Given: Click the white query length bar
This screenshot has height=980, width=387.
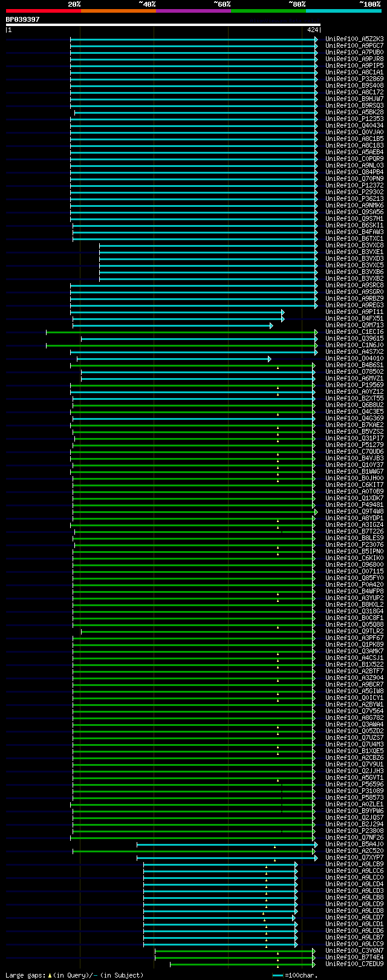Looking at the screenshot, I should (x=163, y=25).
